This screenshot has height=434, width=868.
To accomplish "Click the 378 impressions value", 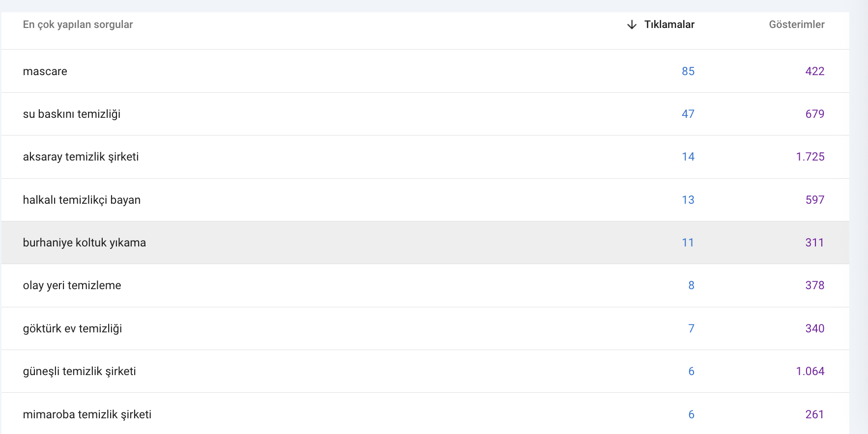I will click(815, 285).
